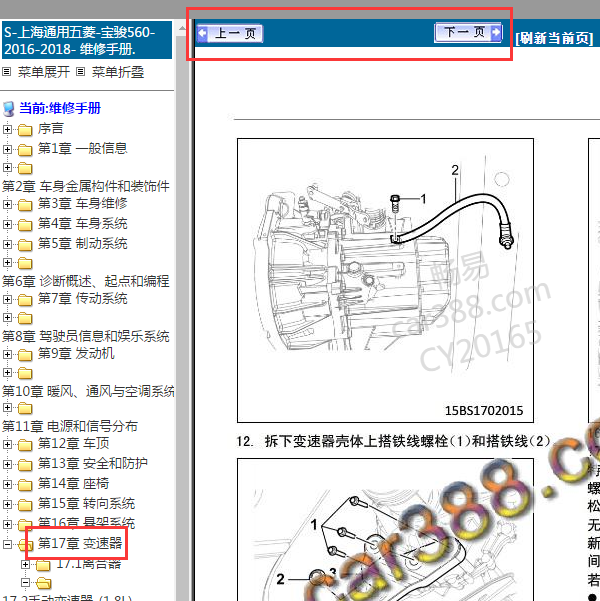Image resolution: width=600 pixels, height=601 pixels.
Task: Click step 12 text 拆下变速器壳体上搭铁线螺栓
Action: click(x=393, y=442)
